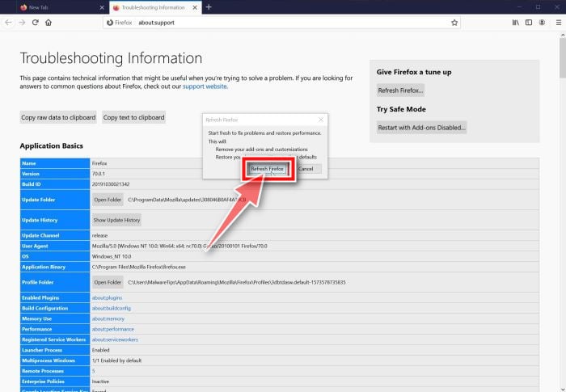Open the hamburger application menu
The image size is (566, 392).
[559, 23]
